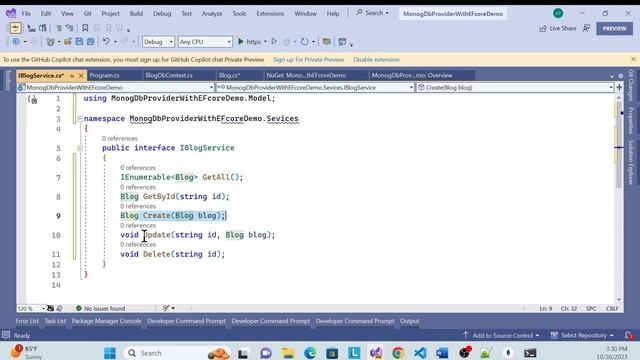The height and width of the screenshot is (360, 640).
Task: Open the IBlogService type navigation dropdown
Action: [315, 87]
